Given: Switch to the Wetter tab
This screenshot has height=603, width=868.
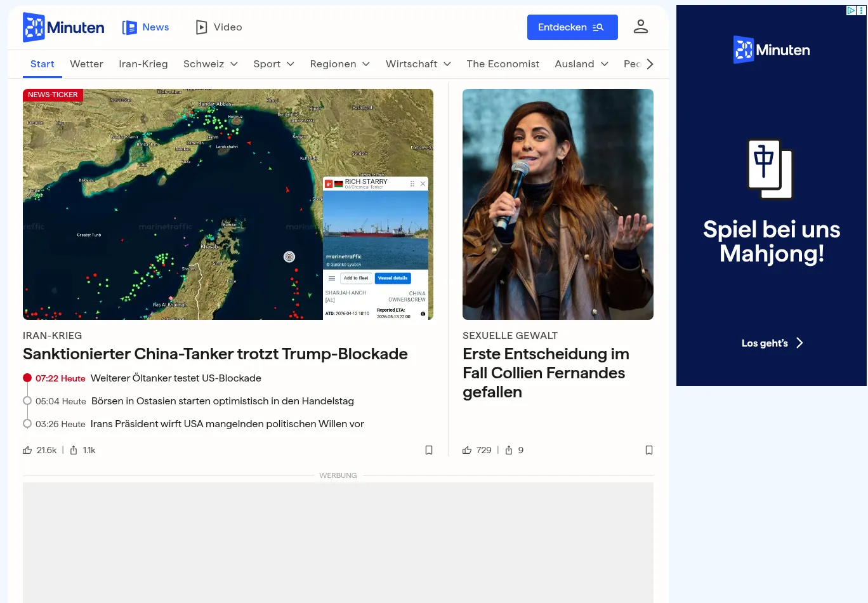Looking at the screenshot, I should [x=86, y=64].
